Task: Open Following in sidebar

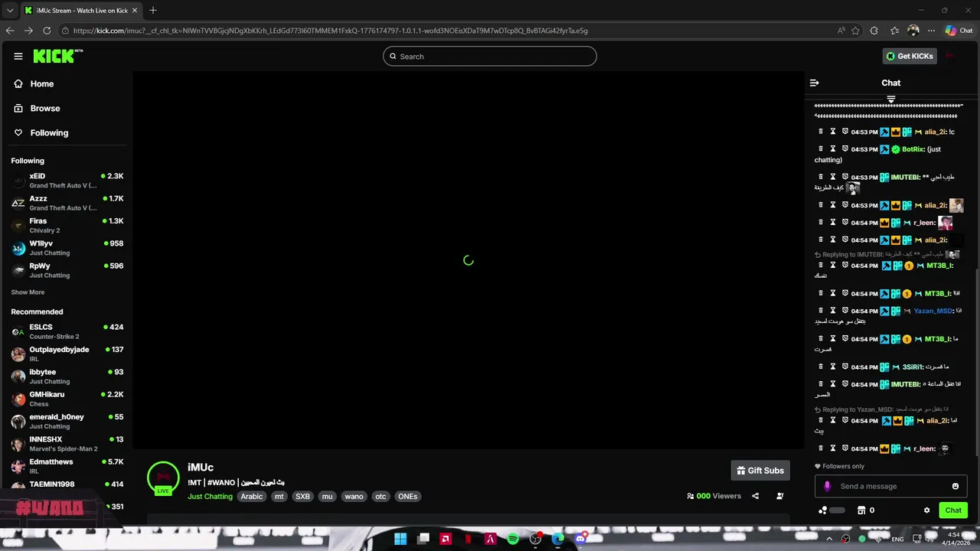Action: pyautogui.click(x=41, y=132)
